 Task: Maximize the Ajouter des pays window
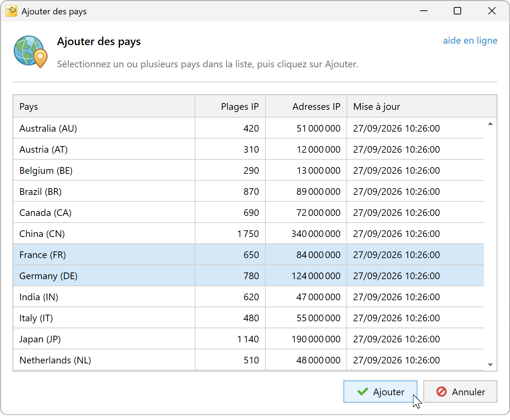[457, 11]
